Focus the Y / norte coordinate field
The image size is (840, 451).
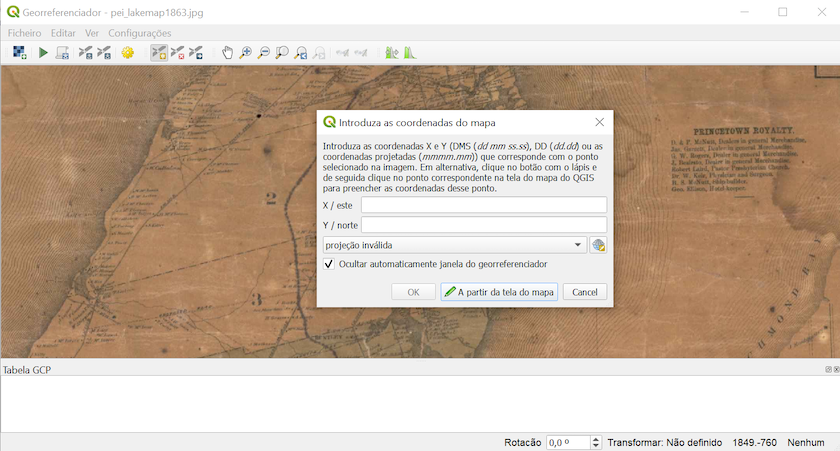tap(483, 225)
